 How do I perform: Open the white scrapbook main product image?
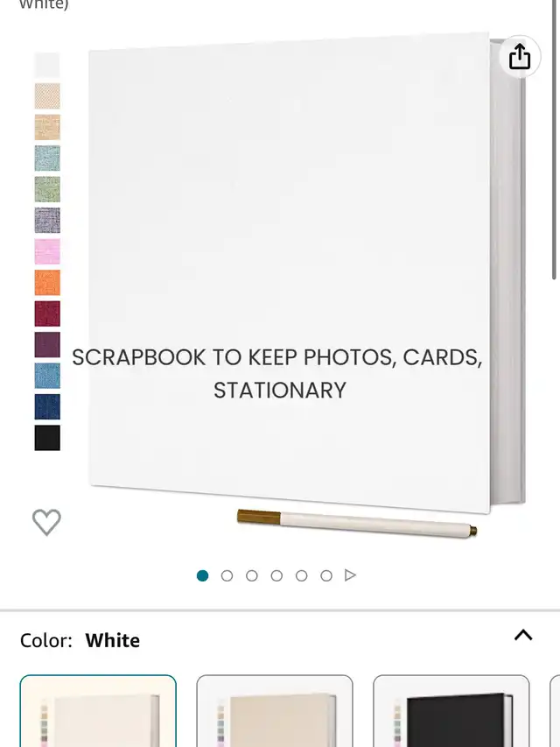(304, 271)
